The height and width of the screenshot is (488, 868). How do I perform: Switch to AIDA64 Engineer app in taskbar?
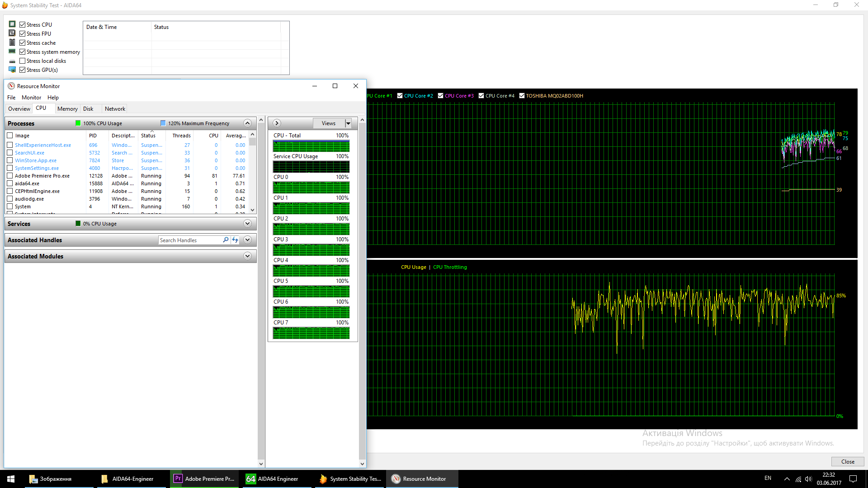point(277,479)
